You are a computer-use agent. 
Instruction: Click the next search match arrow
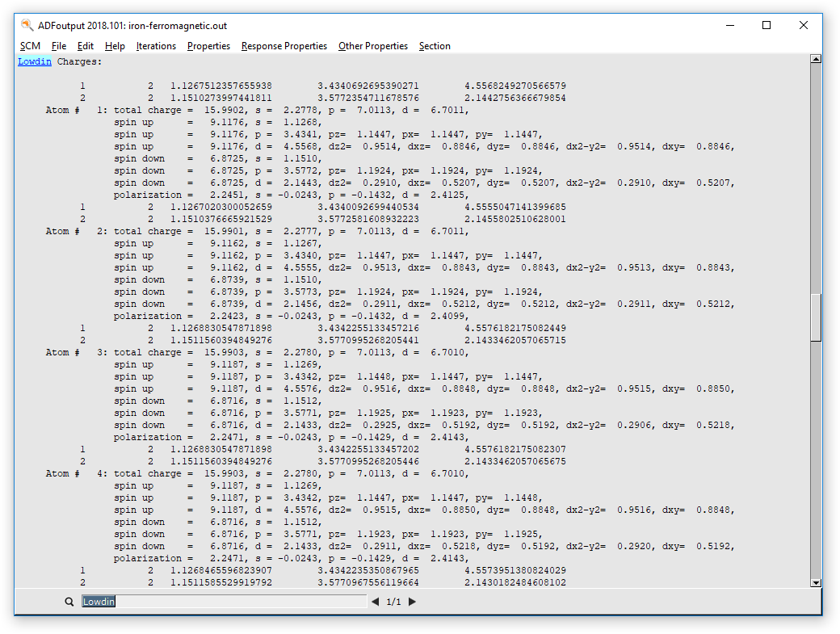click(x=412, y=601)
